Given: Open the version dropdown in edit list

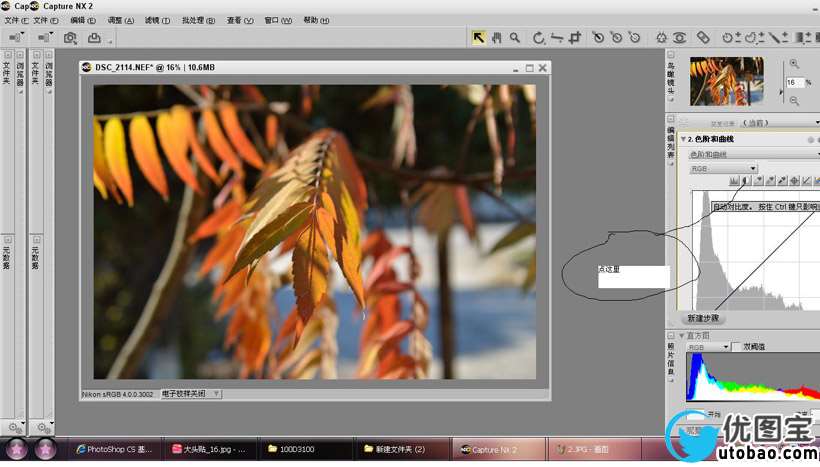Looking at the screenshot, I should (x=779, y=123).
